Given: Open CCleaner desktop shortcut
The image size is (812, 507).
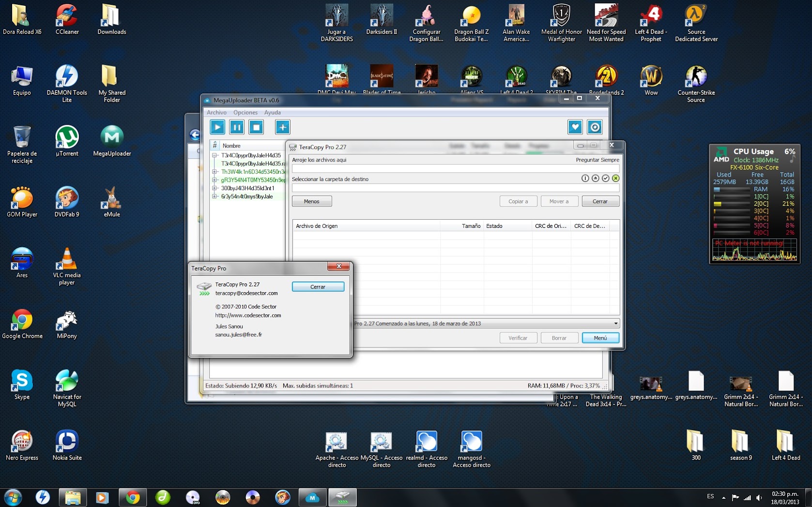Looking at the screenshot, I should (67, 20).
